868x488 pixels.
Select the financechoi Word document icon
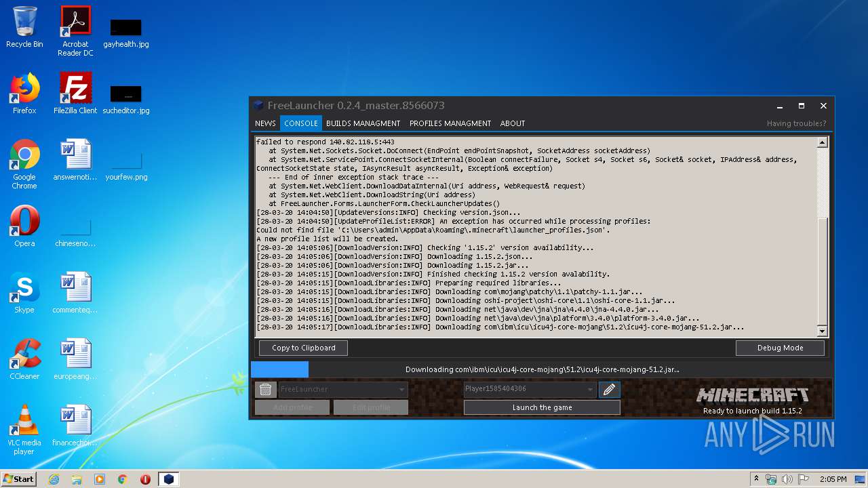point(75,426)
